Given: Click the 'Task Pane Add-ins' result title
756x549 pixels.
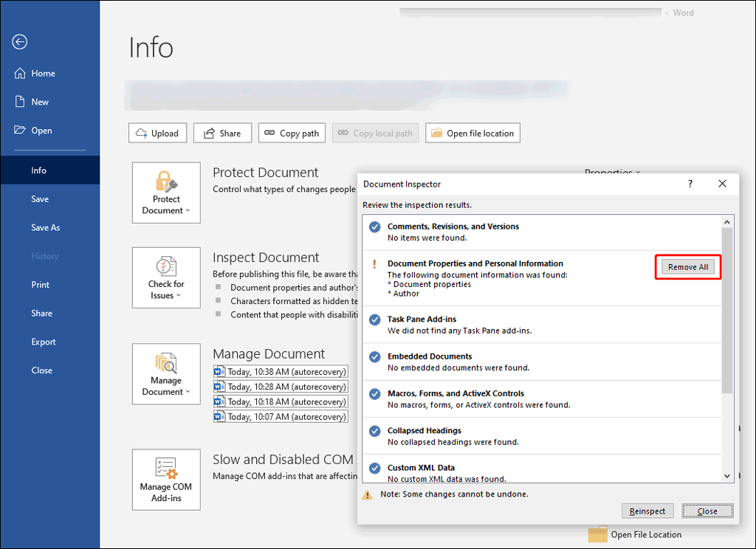Looking at the screenshot, I should tap(422, 319).
